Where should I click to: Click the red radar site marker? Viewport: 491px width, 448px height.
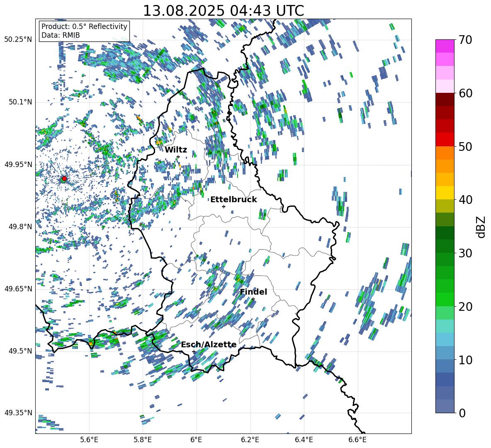click(x=64, y=179)
